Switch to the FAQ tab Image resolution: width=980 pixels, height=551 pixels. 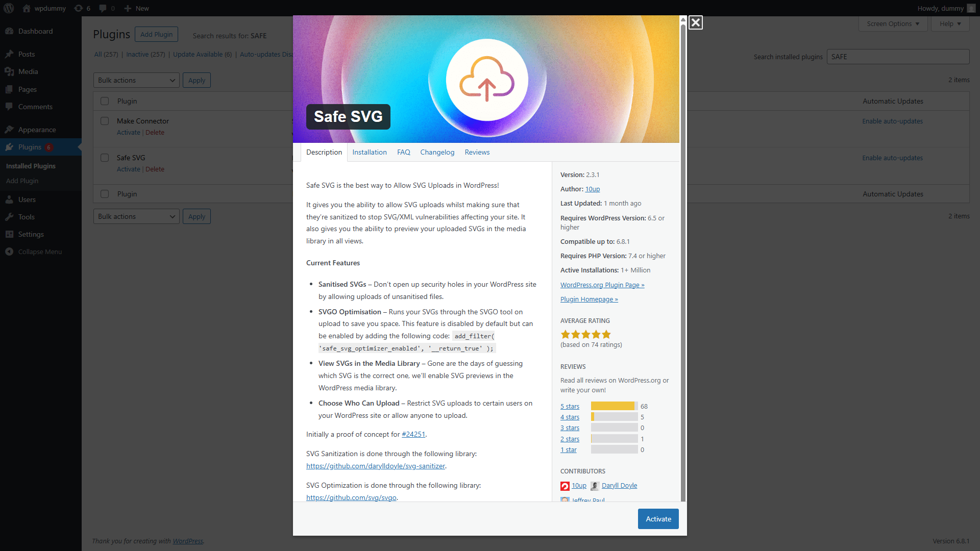coord(404,152)
